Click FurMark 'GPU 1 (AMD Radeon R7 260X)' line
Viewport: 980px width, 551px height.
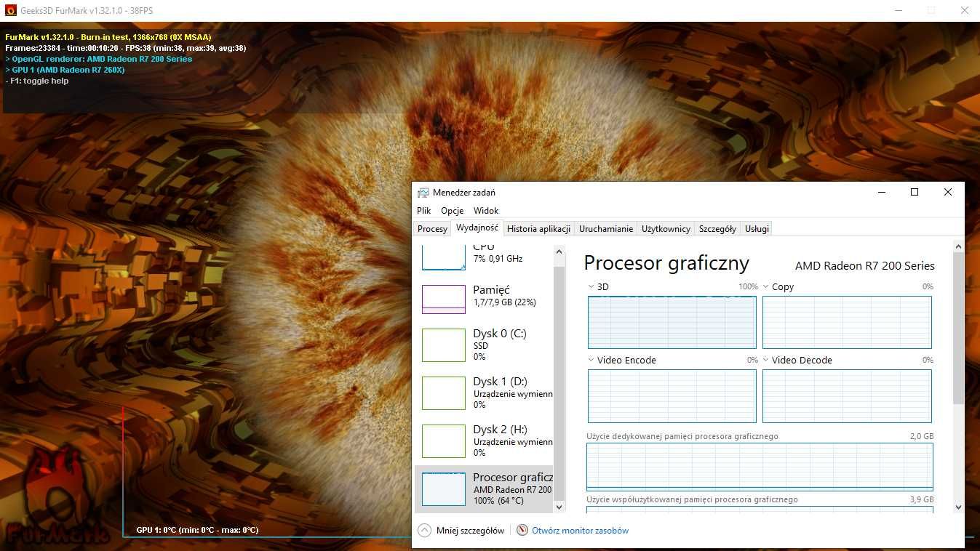point(65,70)
